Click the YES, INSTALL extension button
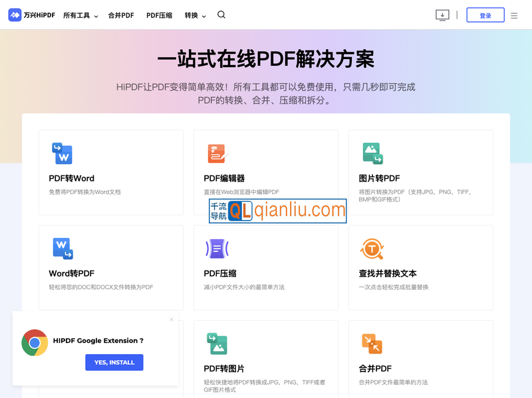Screen dimensions: 532x398 point(114,362)
